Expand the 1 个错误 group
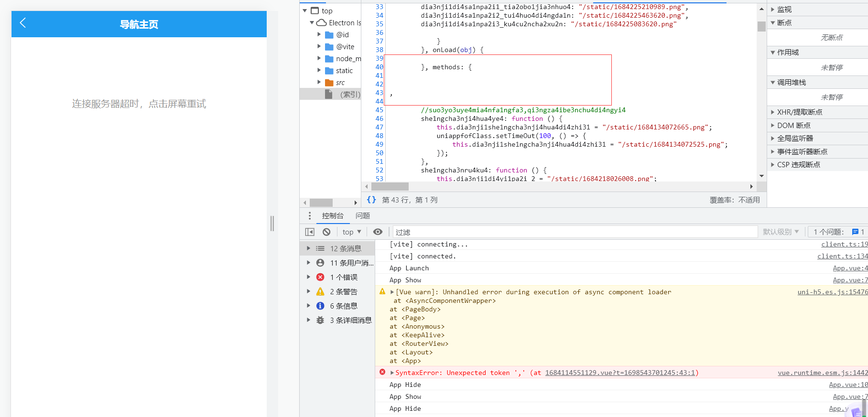Image resolution: width=868 pixels, height=417 pixels. tap(308, 277)
